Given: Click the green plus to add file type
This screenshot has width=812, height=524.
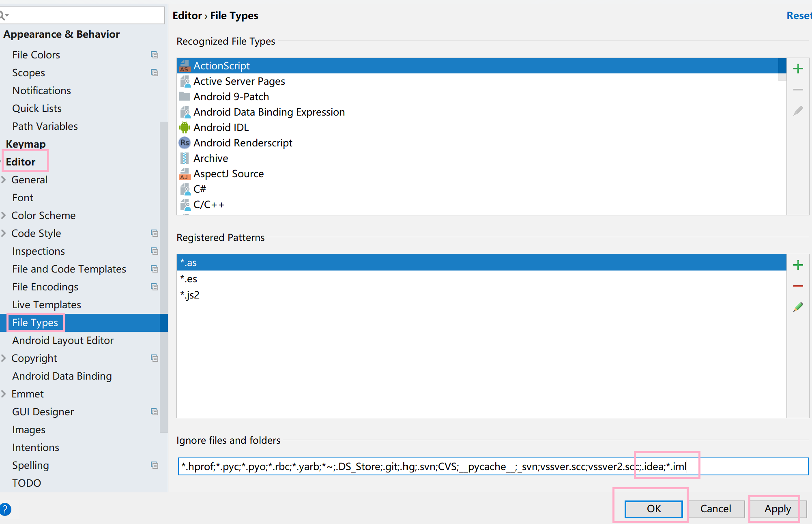Looking at the screenshot, I should coord(798,69).
